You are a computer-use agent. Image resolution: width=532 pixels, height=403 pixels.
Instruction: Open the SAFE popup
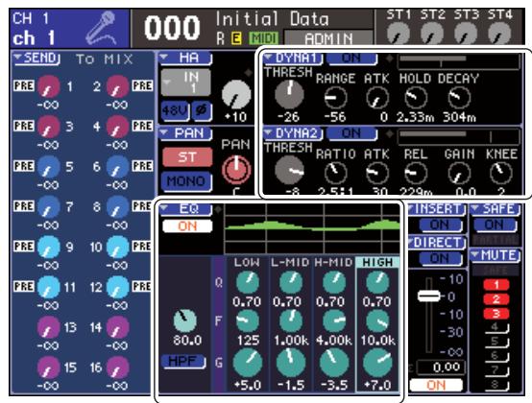tap(495, 209)
